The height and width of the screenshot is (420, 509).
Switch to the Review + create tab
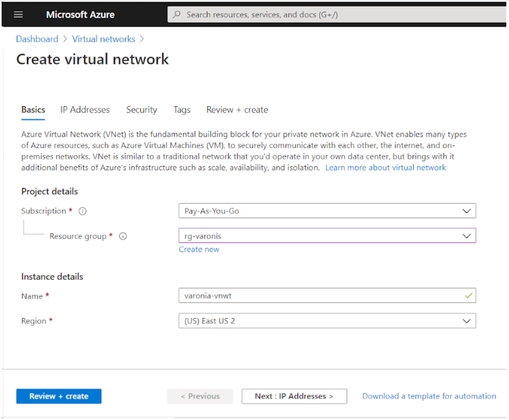[x=237, y=110]
